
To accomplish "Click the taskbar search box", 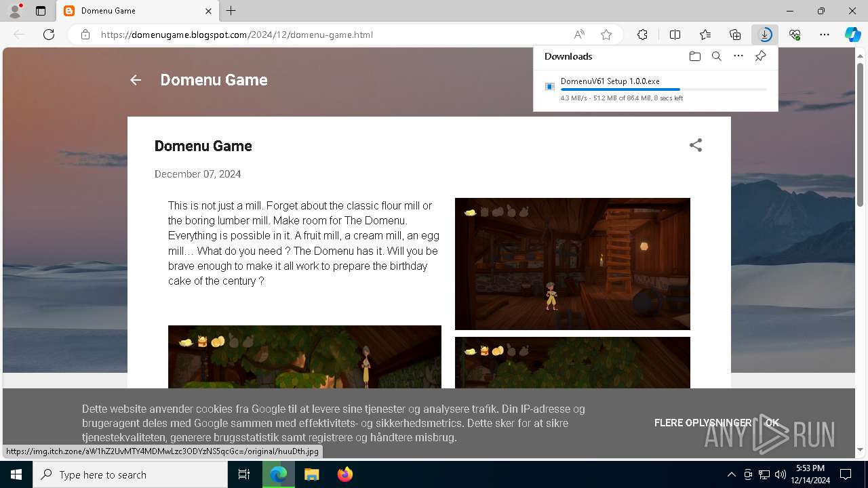I will (130, 474).
